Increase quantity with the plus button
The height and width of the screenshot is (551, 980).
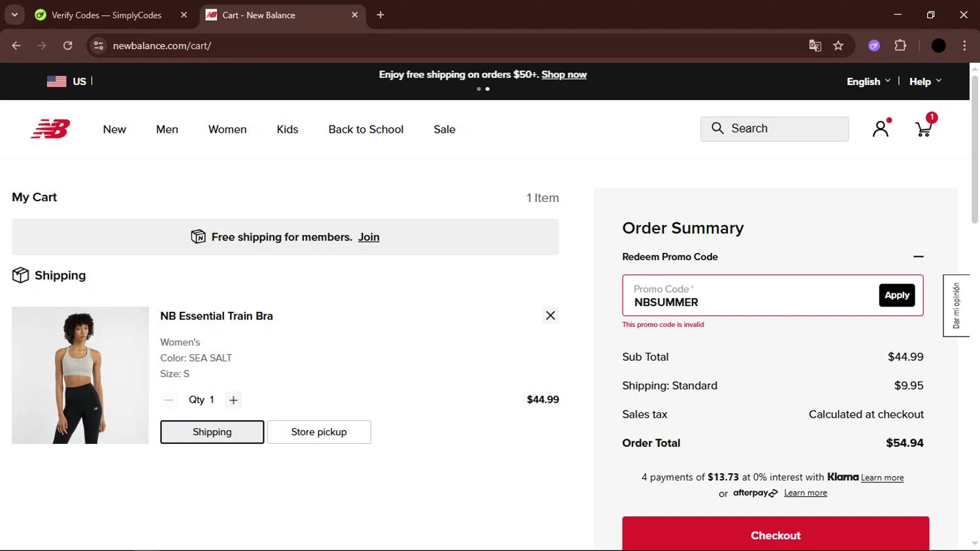(x=233, y=400)
